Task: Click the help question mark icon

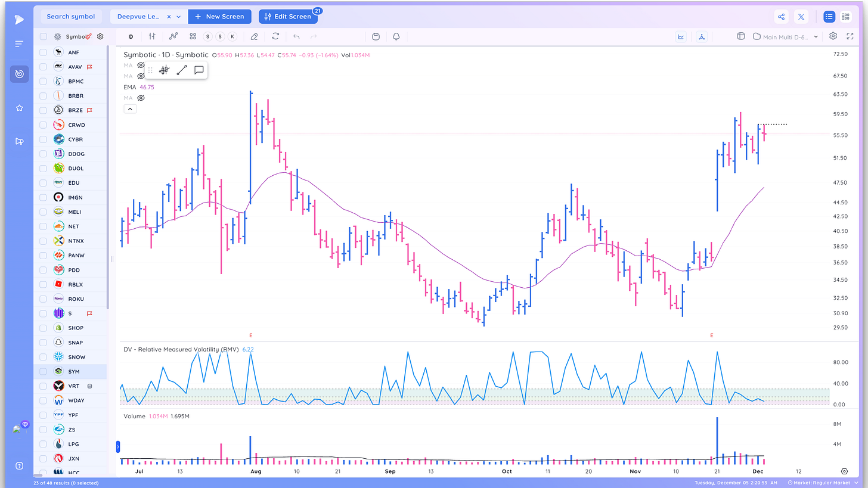Action: point(19,465)
